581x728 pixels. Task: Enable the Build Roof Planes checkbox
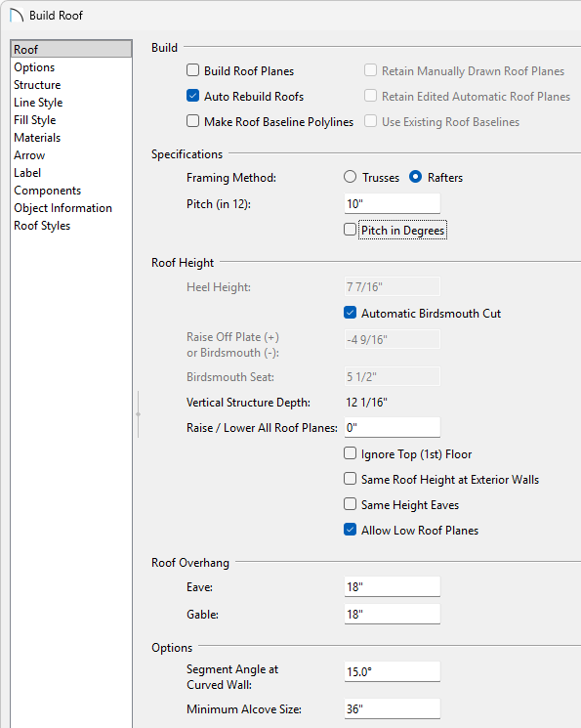192,70
